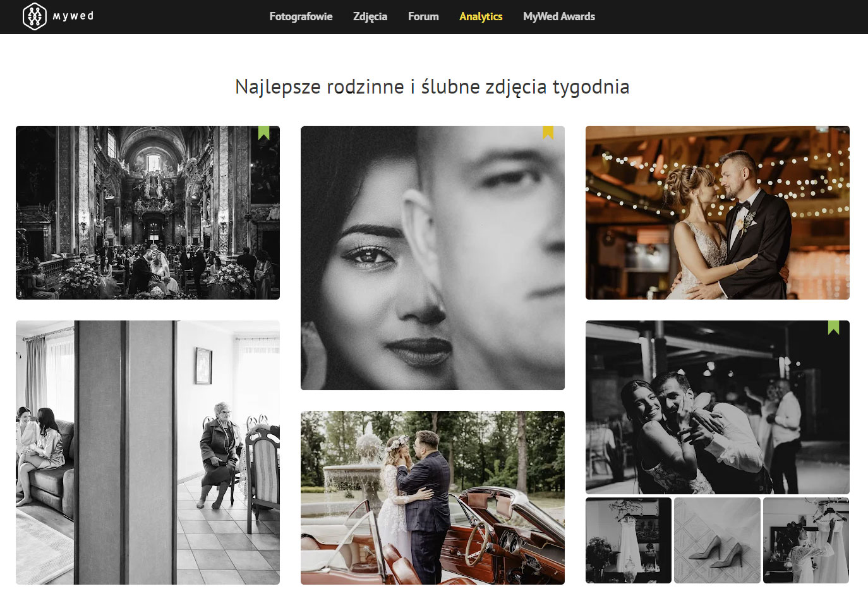868x603 pixels.
Task: Open the black-and-white dancing couple photo
Action: tap(717, 407)
